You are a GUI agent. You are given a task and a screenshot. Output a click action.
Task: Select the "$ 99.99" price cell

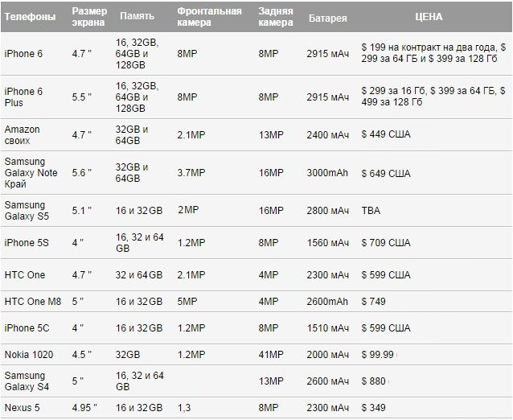(x=378, y=355)
